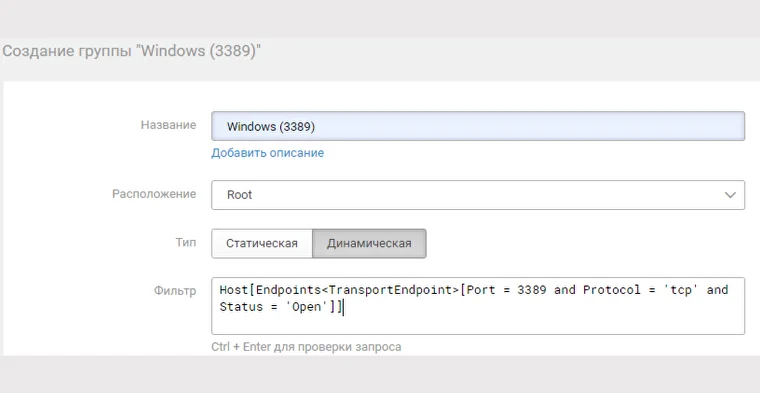Open the Добавить описание link
760x393 pixels.
tap(268, 153)
